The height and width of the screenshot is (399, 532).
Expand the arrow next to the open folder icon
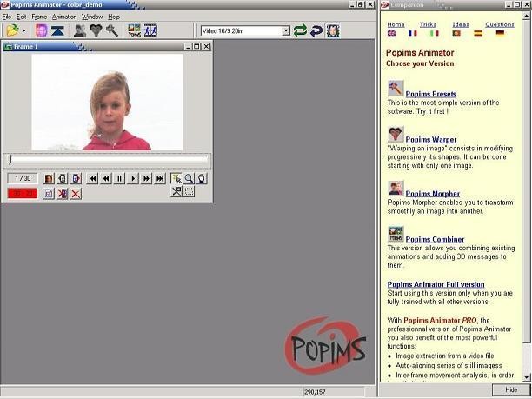23,31
